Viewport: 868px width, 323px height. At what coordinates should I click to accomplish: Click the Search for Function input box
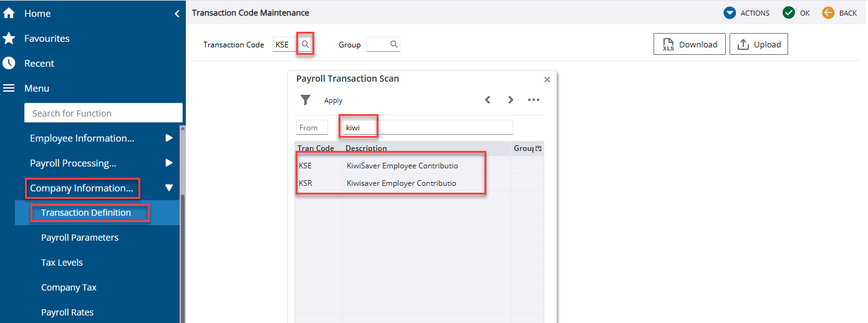click(x=103, y=113)
